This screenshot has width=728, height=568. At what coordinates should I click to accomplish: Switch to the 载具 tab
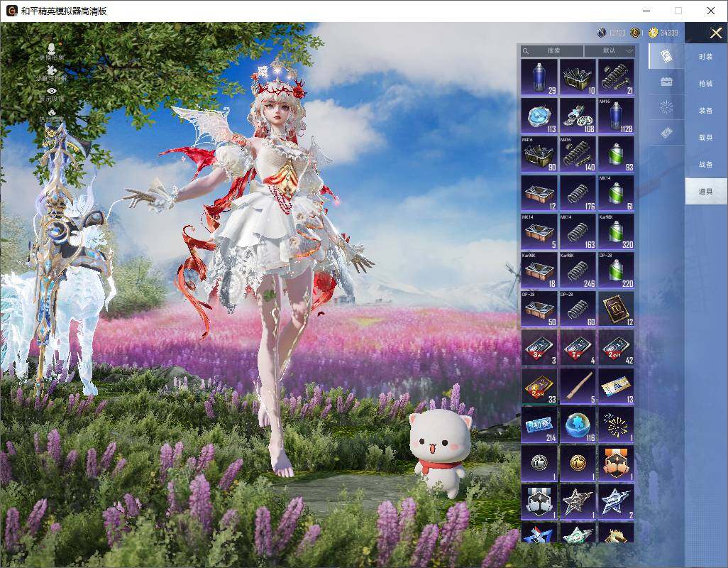coord(706,138)
